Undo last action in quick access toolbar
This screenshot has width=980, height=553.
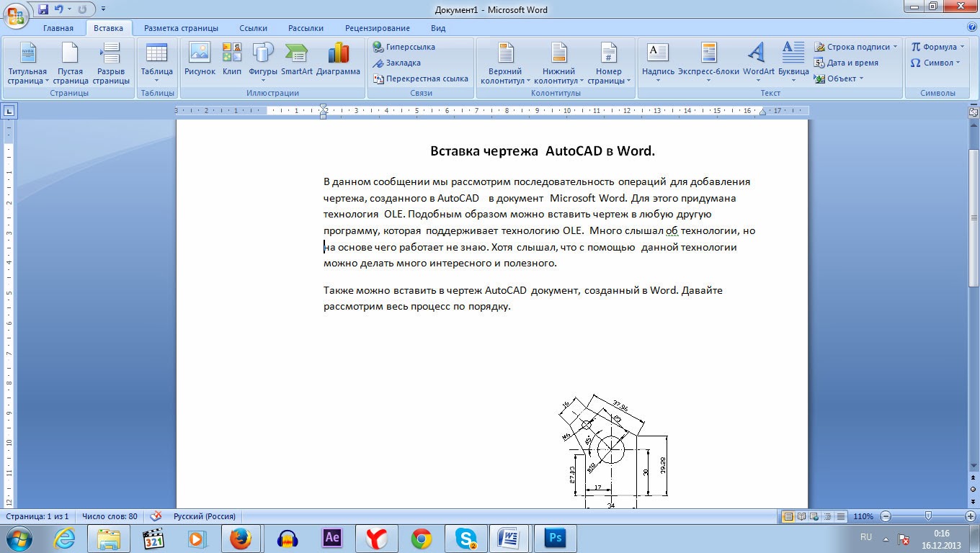click(x=59, y=9)
